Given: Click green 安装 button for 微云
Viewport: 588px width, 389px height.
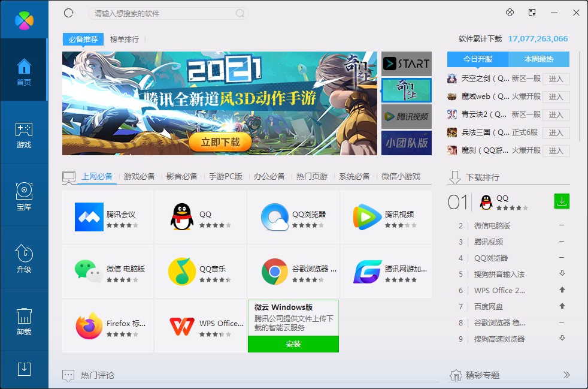Looking at the screenshot, I should 293,344.
